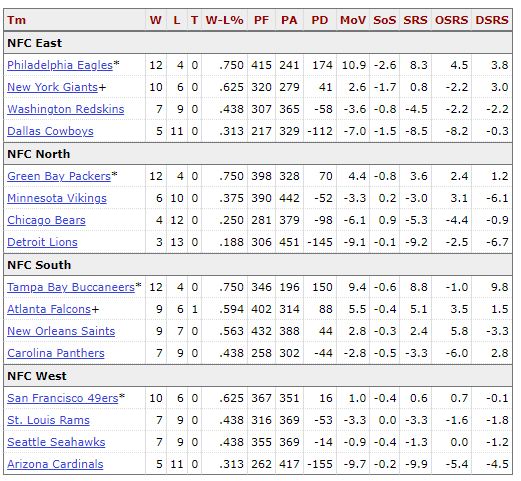The image size is (521, 481).
Task: Sort by the SRS column header
Action: pyautogui.click(x=415, y=20)
